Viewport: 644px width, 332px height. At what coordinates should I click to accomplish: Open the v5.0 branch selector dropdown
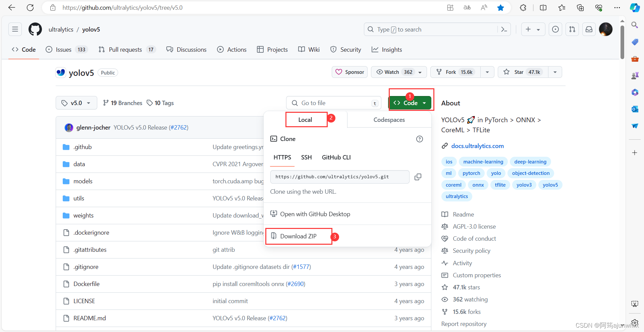(x=76, y=103)
